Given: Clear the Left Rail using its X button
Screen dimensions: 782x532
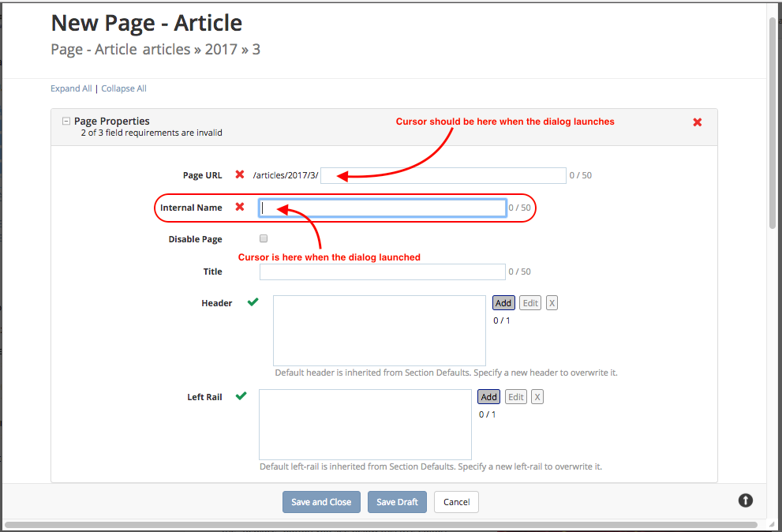Looking at the screenshot, I should pyautogui.click(x=537, y=396).
